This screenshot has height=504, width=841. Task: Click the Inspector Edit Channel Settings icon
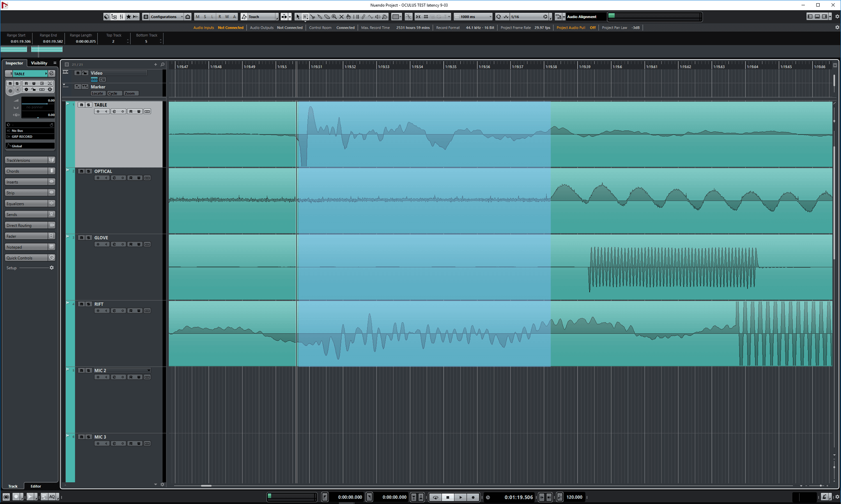click(x=52, y=73)
